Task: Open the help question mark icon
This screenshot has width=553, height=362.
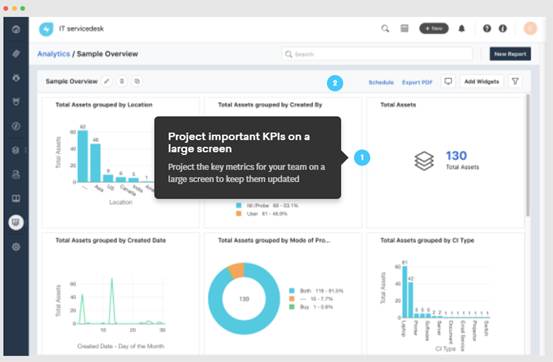Action: (x=487, y=29)
